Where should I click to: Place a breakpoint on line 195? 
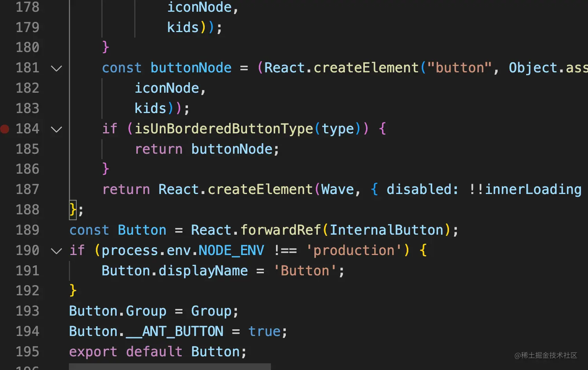(x=5, y=351)
